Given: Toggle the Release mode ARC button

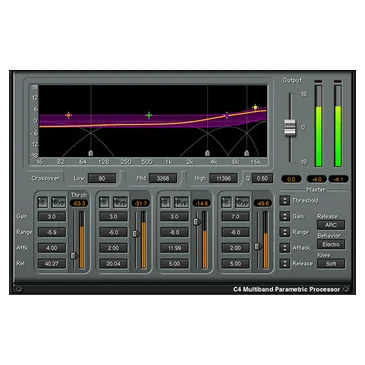Looking at the screenshot, I should (331, 225).
